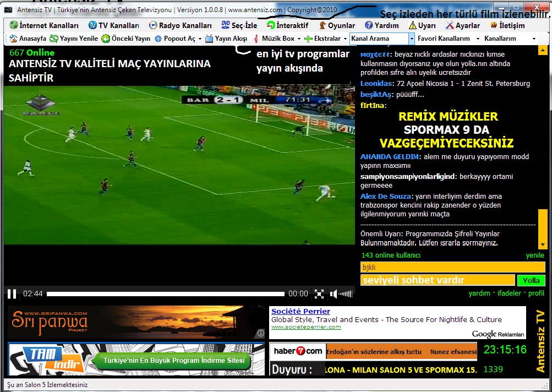Click the green plus Ekstralar icon
This screenshot has width=552, height=392.
308,39
